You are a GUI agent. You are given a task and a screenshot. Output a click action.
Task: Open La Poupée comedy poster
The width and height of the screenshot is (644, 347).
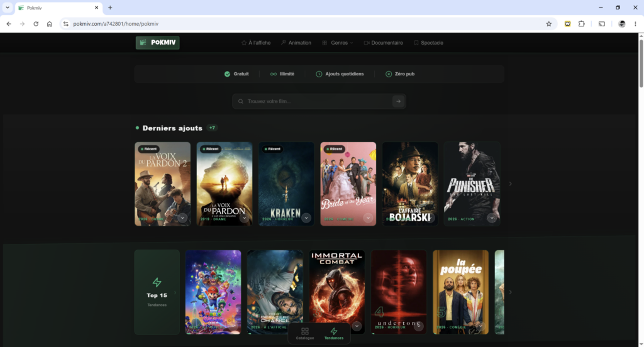[x=461, y=292]
